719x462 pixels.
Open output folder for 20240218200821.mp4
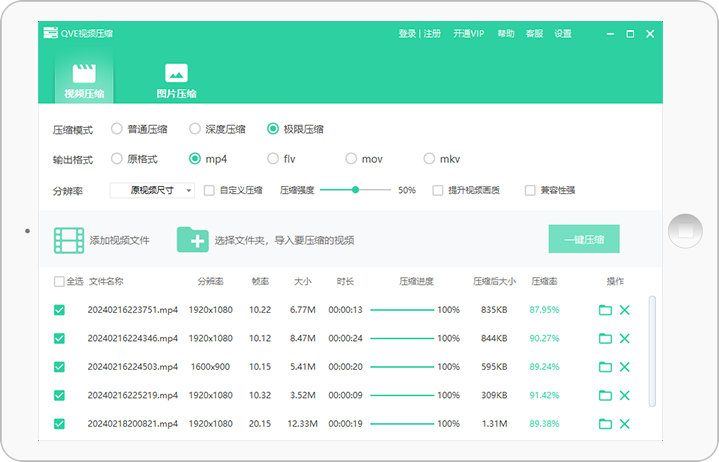605,424
